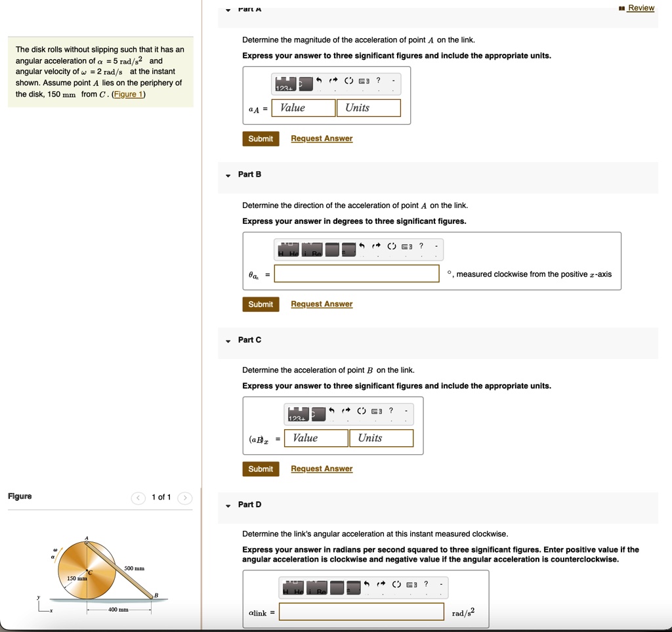
Task: Click the redo arrow in Part C toolbar
Action: pos(346,410)
